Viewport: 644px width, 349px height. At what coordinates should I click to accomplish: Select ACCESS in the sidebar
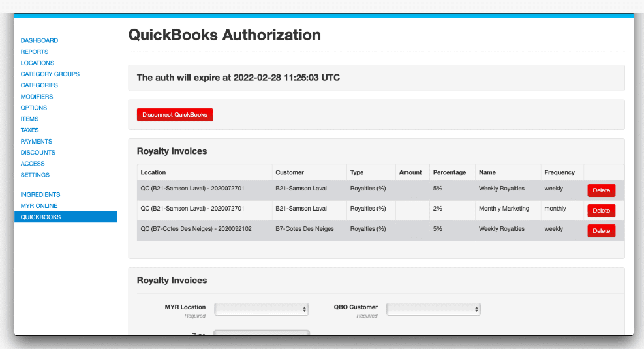(33, 164)
